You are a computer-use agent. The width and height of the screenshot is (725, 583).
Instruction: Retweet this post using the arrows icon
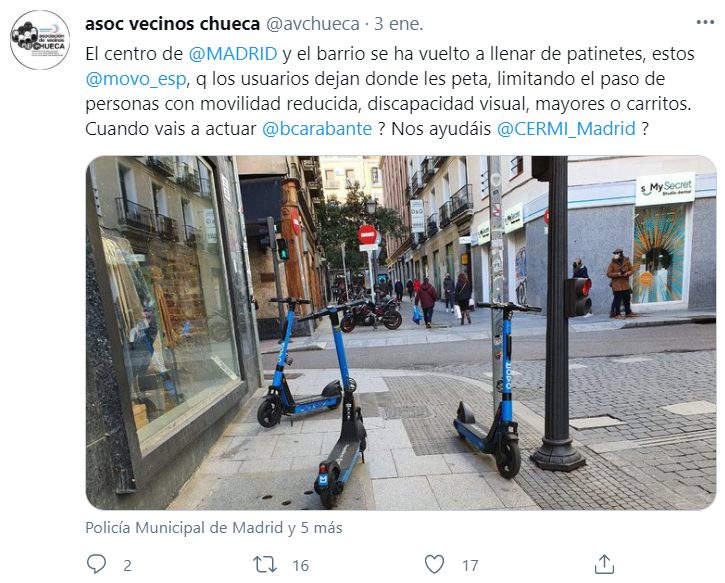coord(265,565)
